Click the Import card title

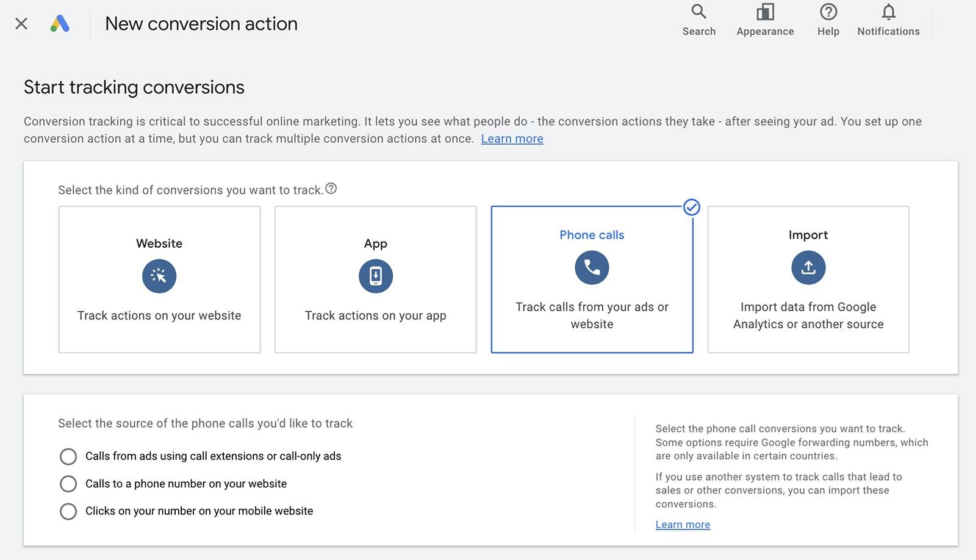(808, 235)
